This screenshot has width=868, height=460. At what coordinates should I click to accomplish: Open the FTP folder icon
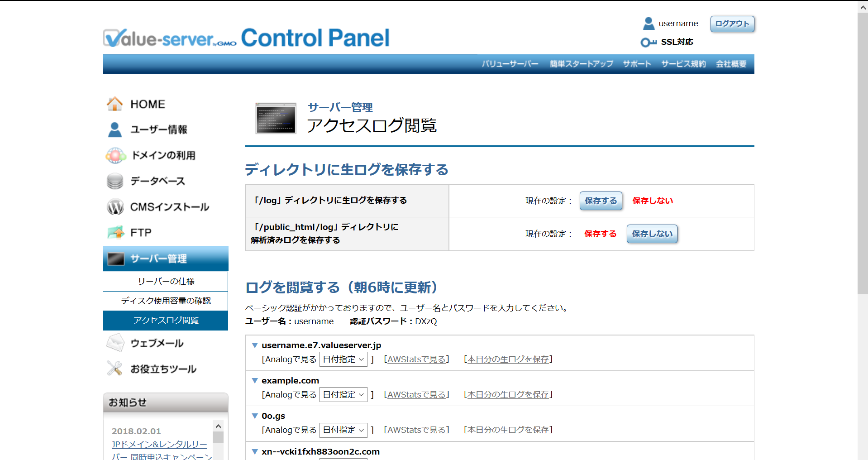[x=116, y=233]
